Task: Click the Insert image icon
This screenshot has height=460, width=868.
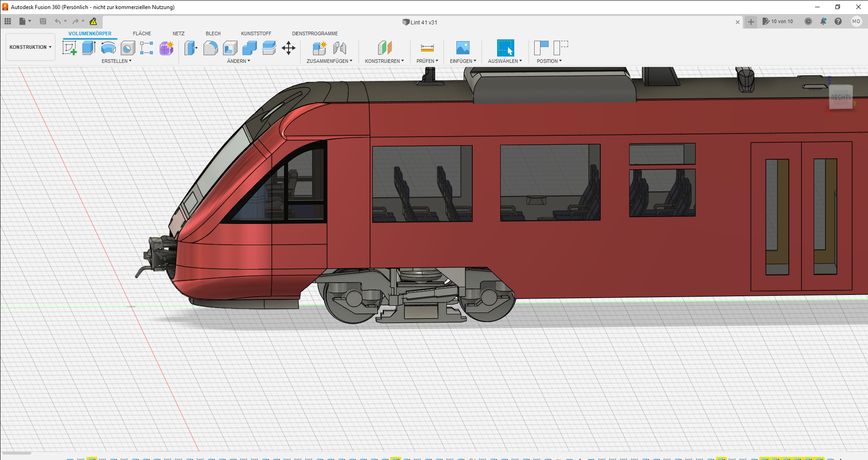Action: pos(463,48)
